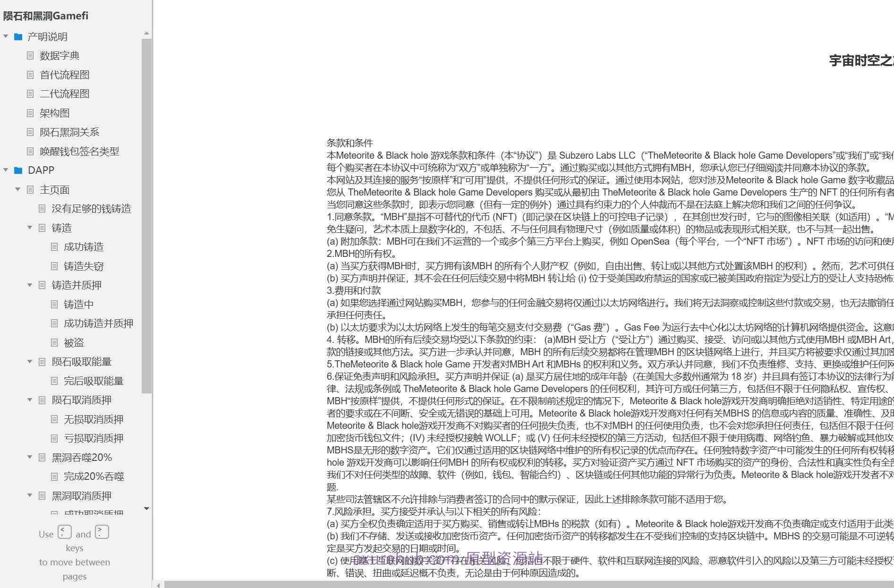
Task: Open the 陨石黑洞关系 page
Action: pyautogui.click(x=69, y=132)
